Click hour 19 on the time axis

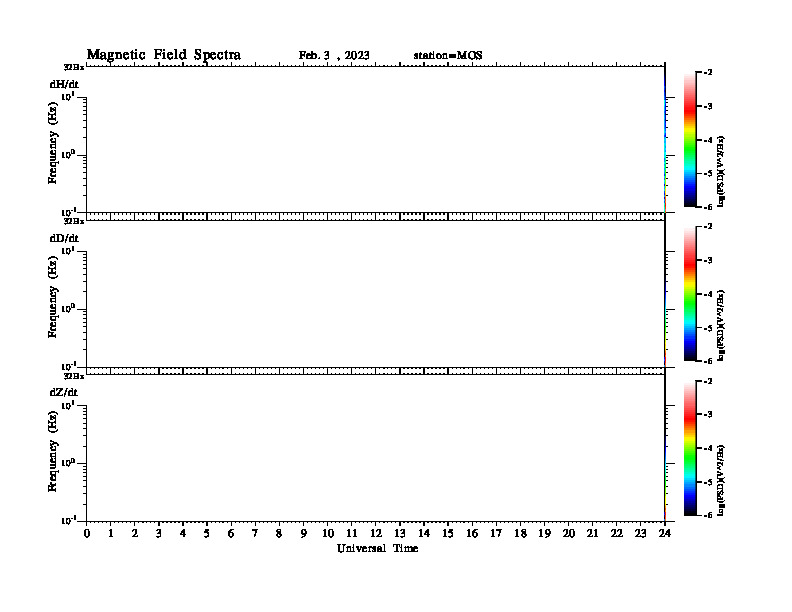coord(544,534)
